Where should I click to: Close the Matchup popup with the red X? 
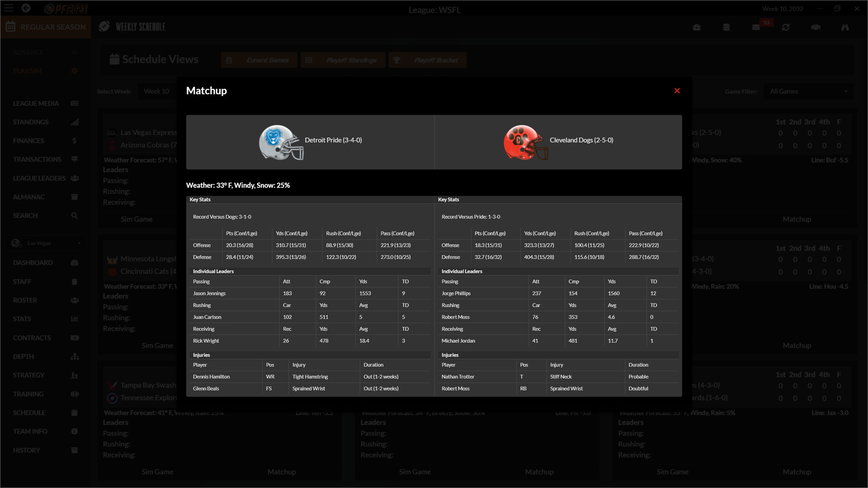(x=677, y=90)
